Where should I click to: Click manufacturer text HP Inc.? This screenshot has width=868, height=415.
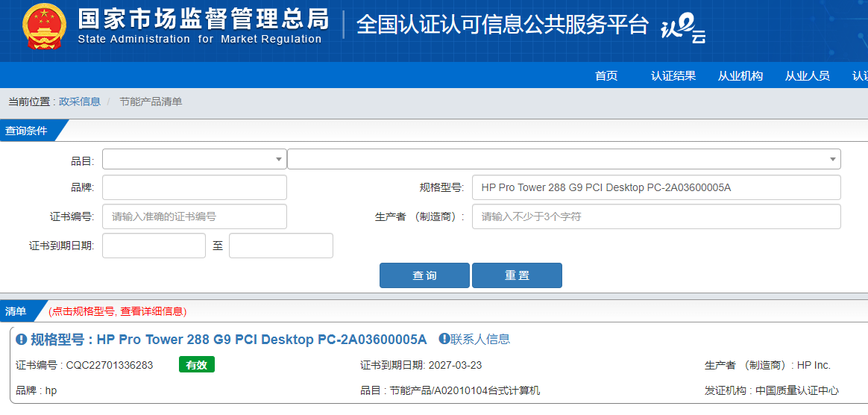coord(814,365)
